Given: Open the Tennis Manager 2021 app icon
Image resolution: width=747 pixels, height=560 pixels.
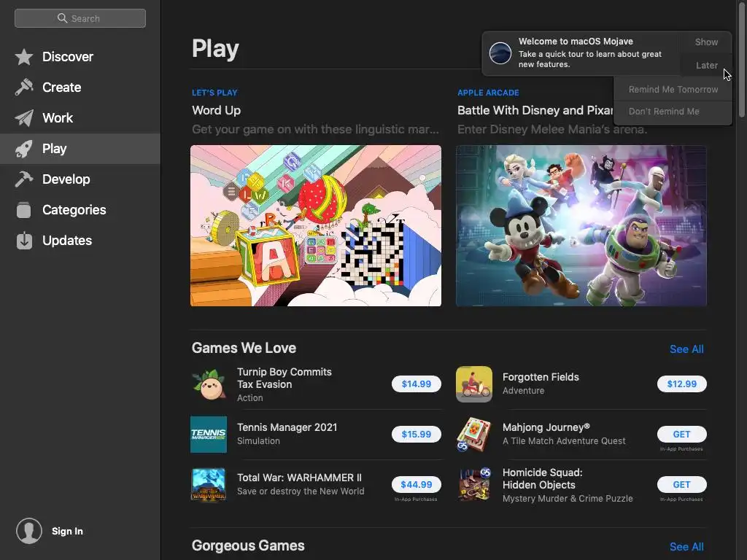Looking at the screenshot, I should click(209, 435).
